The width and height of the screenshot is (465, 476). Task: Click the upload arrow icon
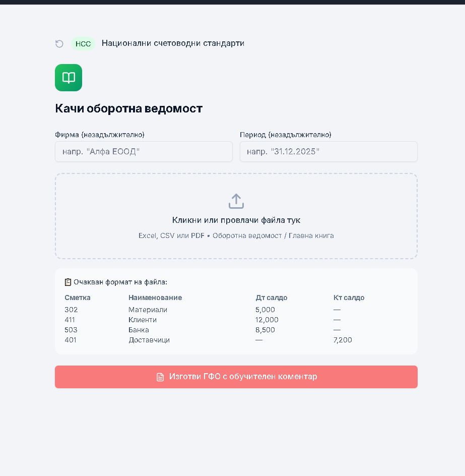[x=236, y=201]
